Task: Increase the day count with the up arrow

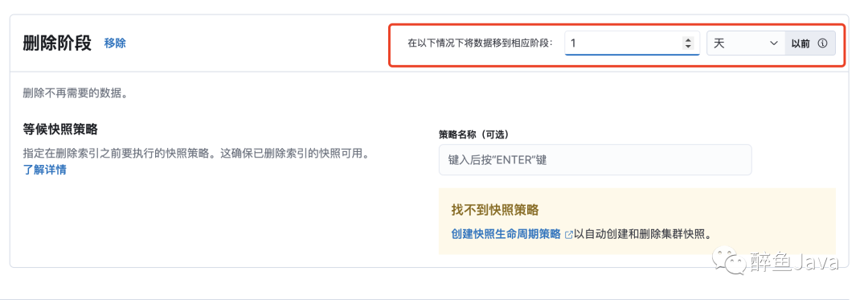Action: [x=687, y=40]
